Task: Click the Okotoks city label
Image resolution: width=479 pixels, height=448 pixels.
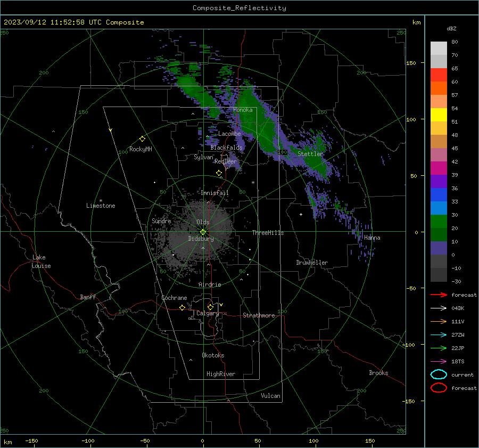Action: click(x=213, y=355)
